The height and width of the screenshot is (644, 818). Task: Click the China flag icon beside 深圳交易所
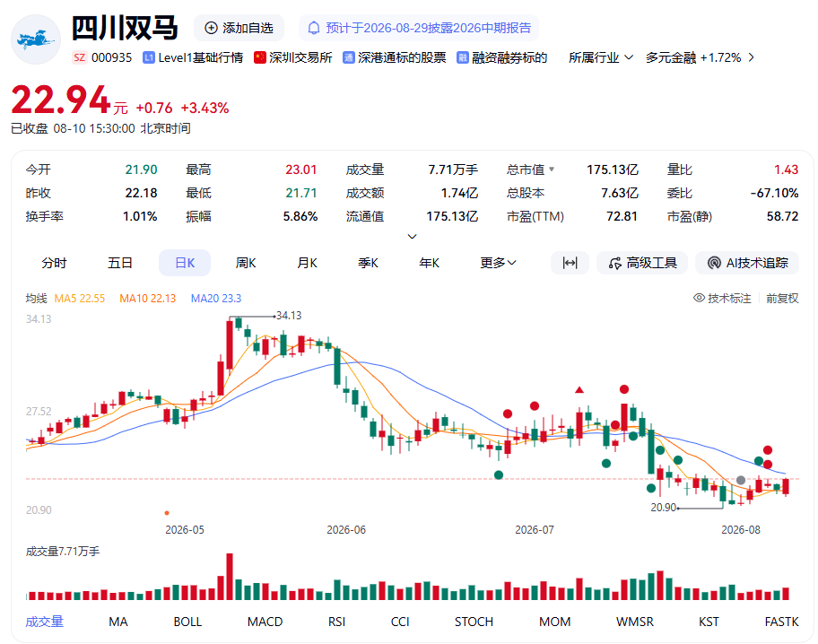point(260,57)
